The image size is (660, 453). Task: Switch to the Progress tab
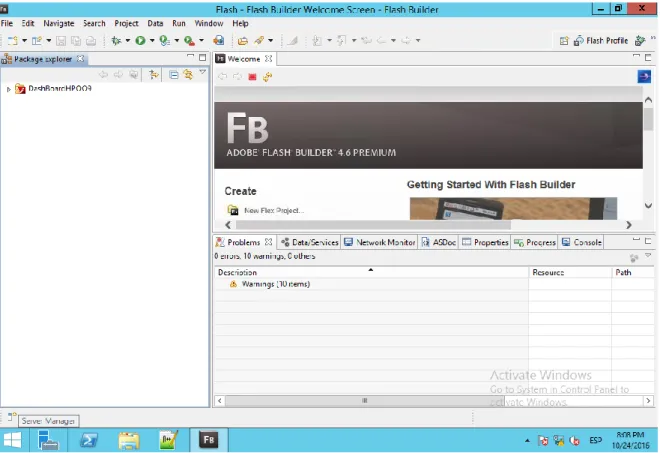pyautogui.click(x=535, y=242)
